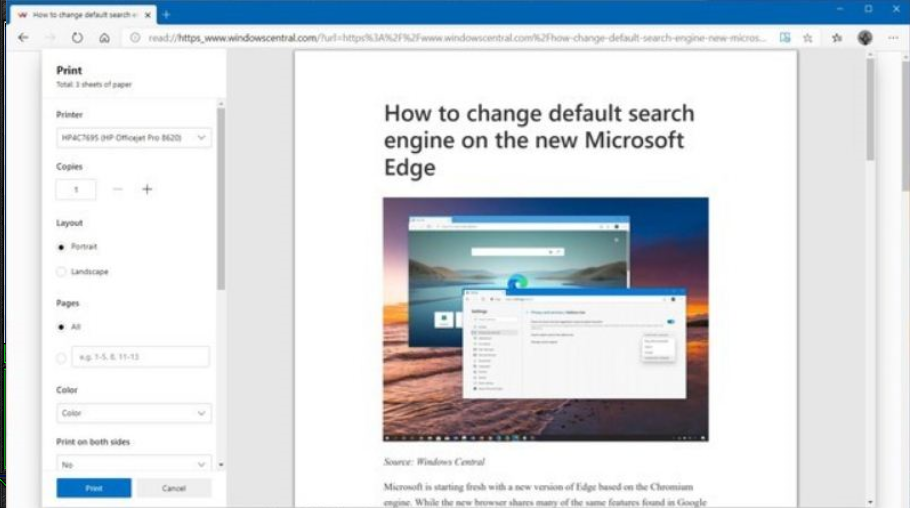Screen dimensions: 910x508
Task: Click the Copies number field
Action: click(76, 189)
